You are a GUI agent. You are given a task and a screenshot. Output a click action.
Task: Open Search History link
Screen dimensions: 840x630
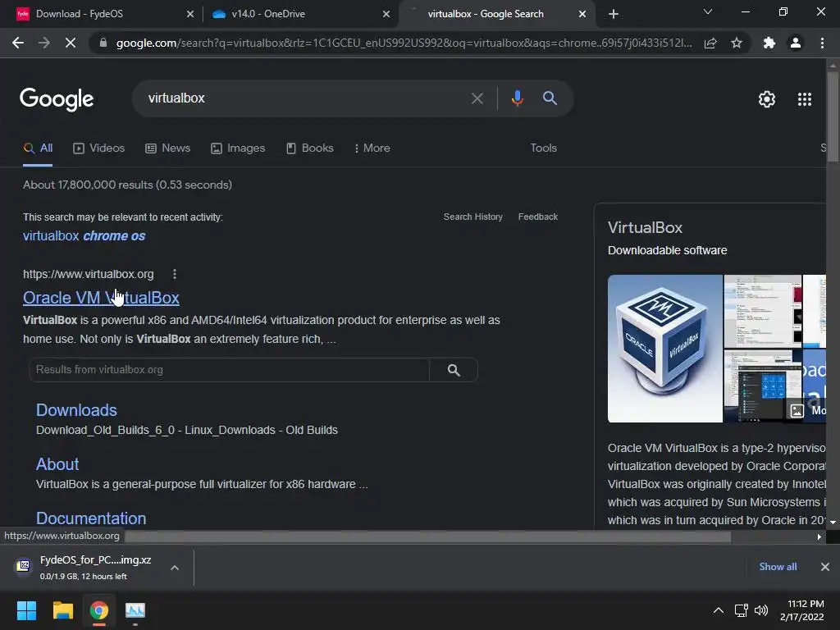[473, 217]
